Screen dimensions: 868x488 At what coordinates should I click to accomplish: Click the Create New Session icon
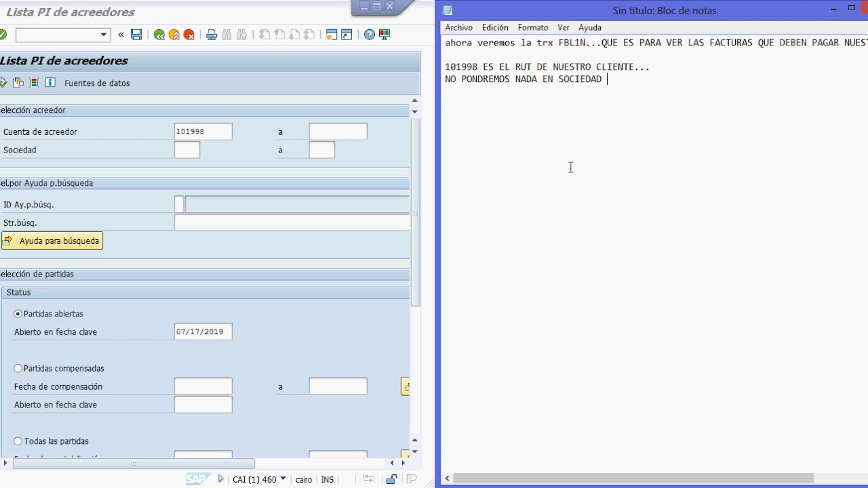pos(332,35)
